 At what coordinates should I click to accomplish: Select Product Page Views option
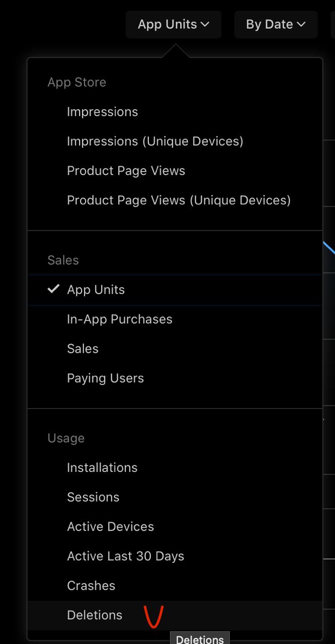126,171
